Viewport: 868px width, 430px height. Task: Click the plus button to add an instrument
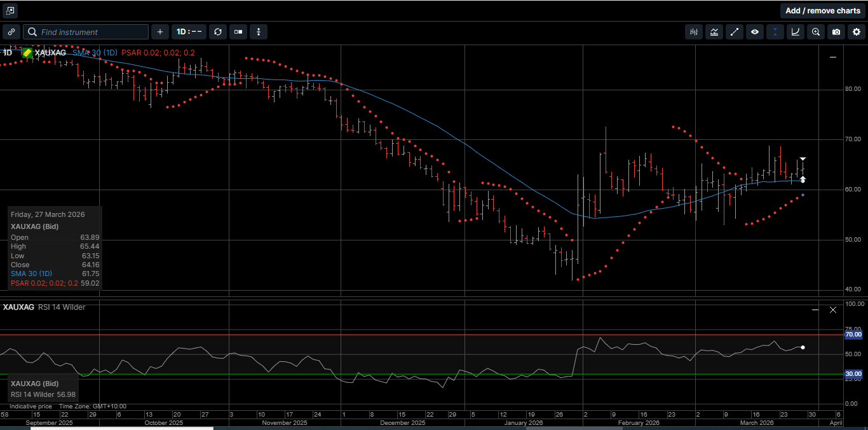[159, 32]
